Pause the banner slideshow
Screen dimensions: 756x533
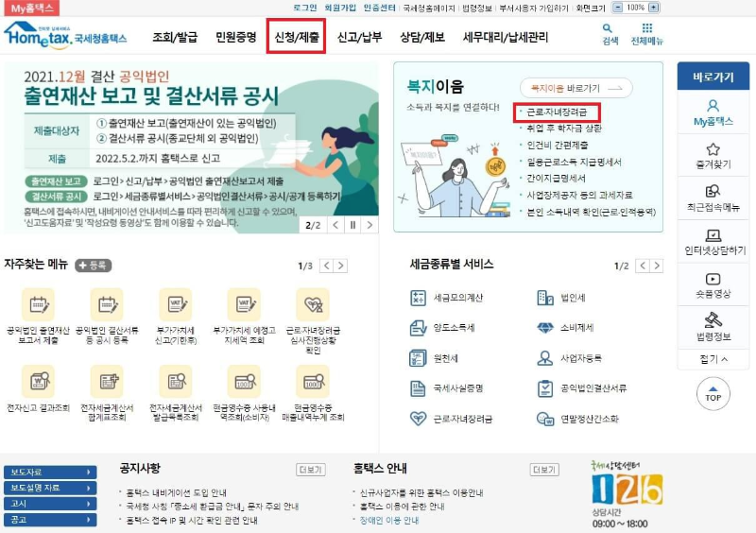352,225
